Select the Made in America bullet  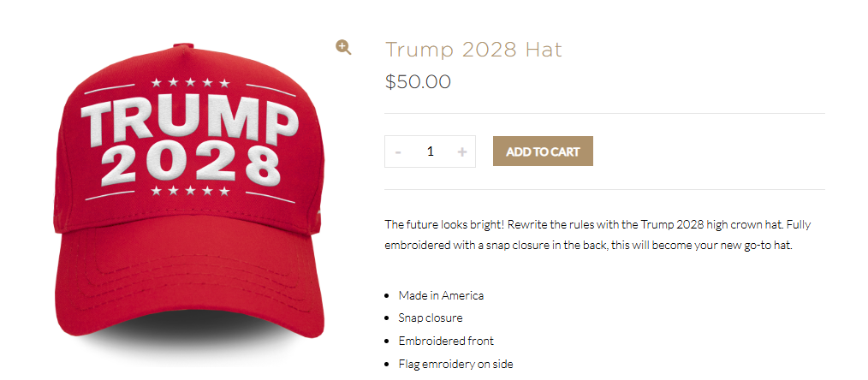click(x=441, y=295)
